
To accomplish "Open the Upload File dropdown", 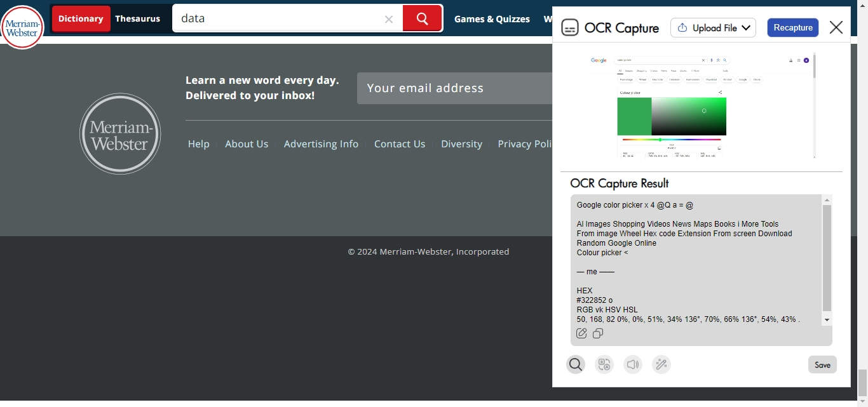I will [714, 28].
